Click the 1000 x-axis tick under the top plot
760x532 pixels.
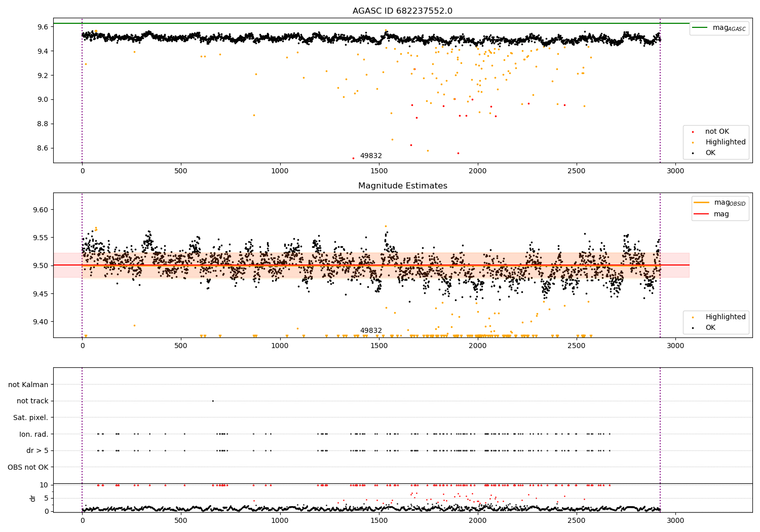pos(280,171)
